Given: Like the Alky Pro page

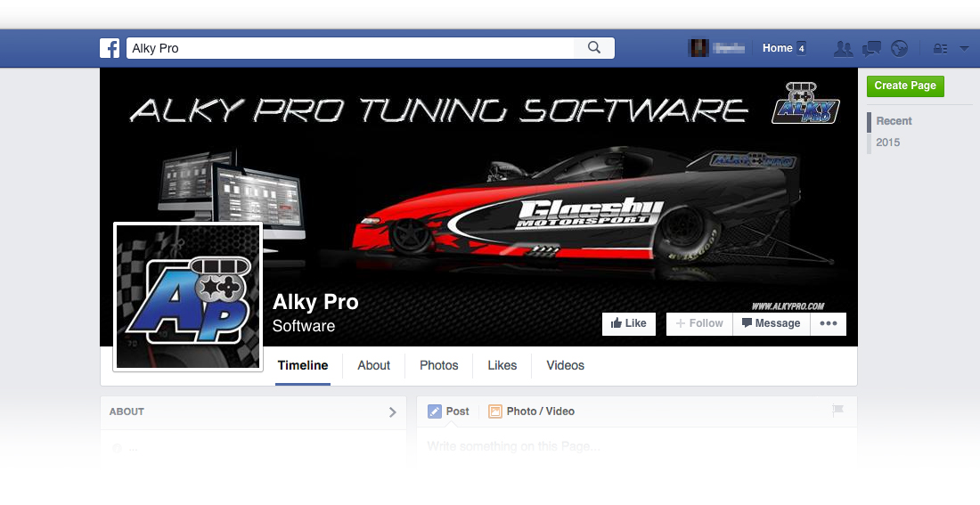Looking at the screenshot, I should 629,323.
